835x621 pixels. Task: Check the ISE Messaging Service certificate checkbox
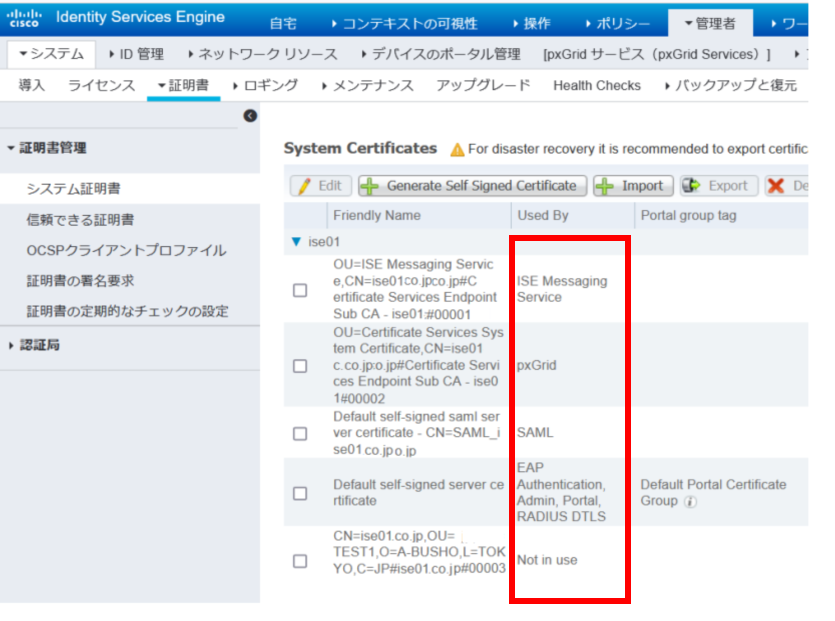click(x=300, y=290)
